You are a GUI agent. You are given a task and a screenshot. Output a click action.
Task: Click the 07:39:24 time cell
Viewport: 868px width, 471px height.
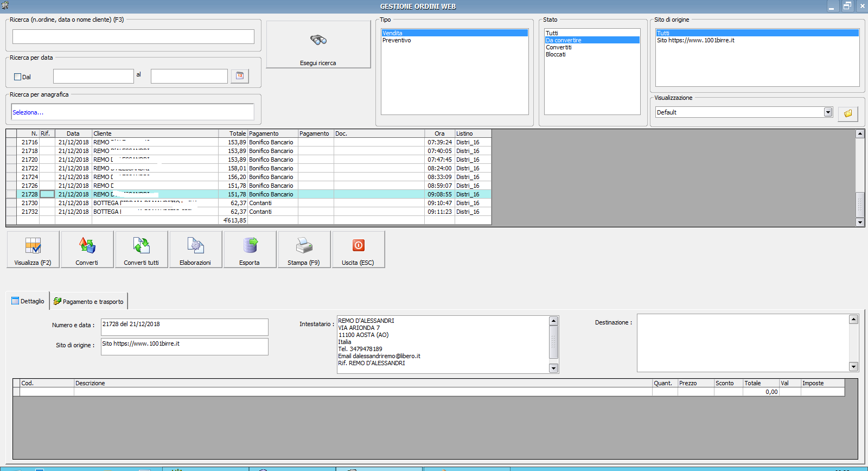pos(439,142)
